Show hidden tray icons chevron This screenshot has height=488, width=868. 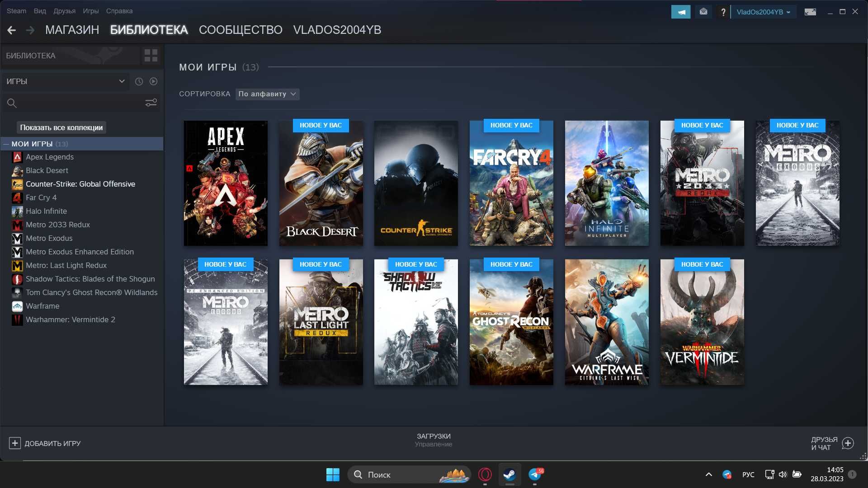tap(708, 474)
